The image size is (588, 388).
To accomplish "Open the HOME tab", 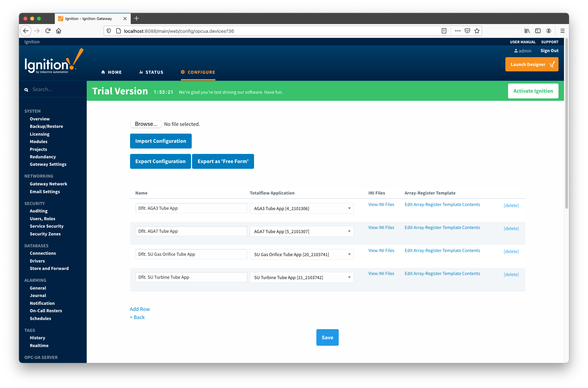I will coord(111,72).
